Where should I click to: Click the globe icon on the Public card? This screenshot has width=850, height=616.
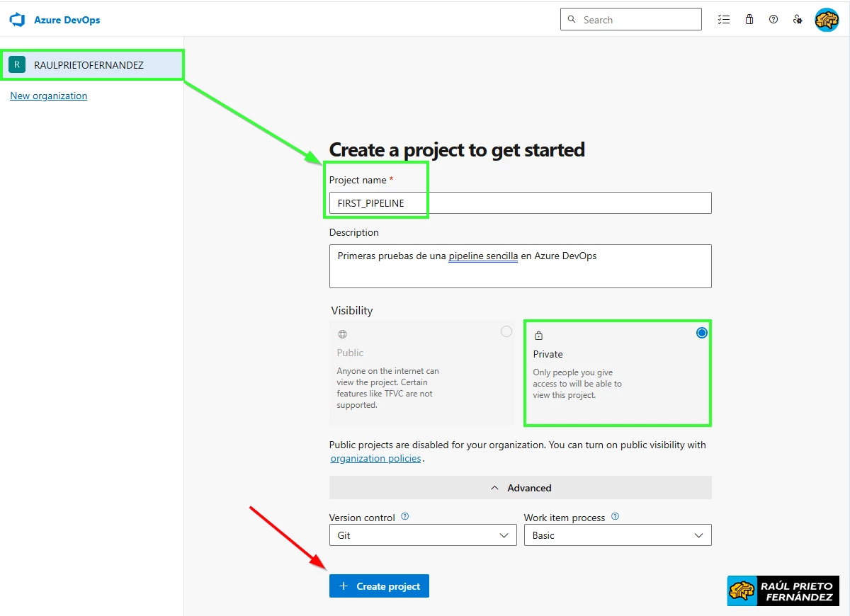pyautogui.click(x=342, y=333)
